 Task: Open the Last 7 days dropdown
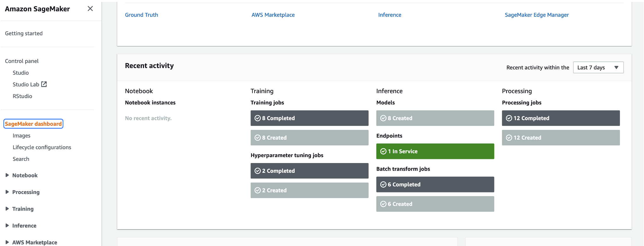pyautogui.click(x=598, y=67)
